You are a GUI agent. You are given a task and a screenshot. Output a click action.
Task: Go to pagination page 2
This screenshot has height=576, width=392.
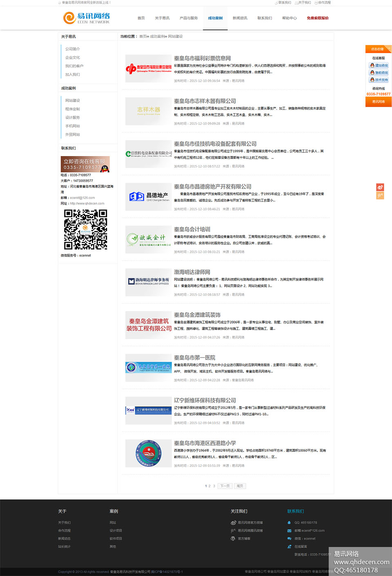point(209,486)
